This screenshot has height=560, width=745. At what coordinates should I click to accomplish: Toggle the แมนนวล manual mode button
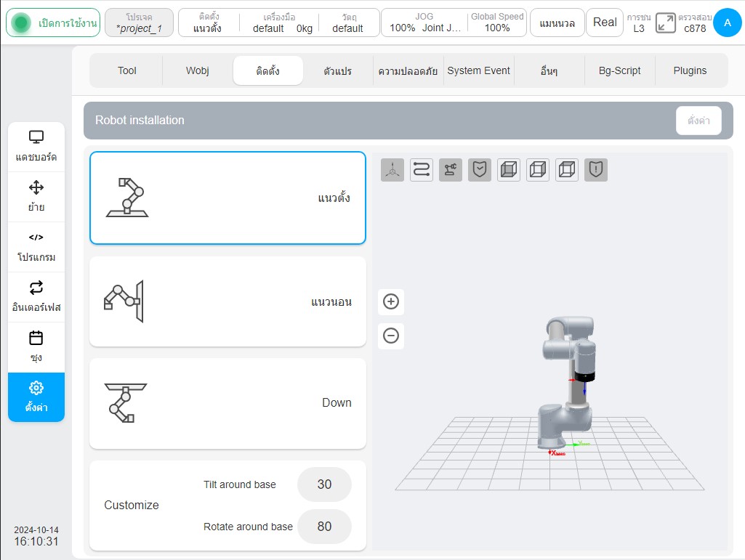point(557,23)
